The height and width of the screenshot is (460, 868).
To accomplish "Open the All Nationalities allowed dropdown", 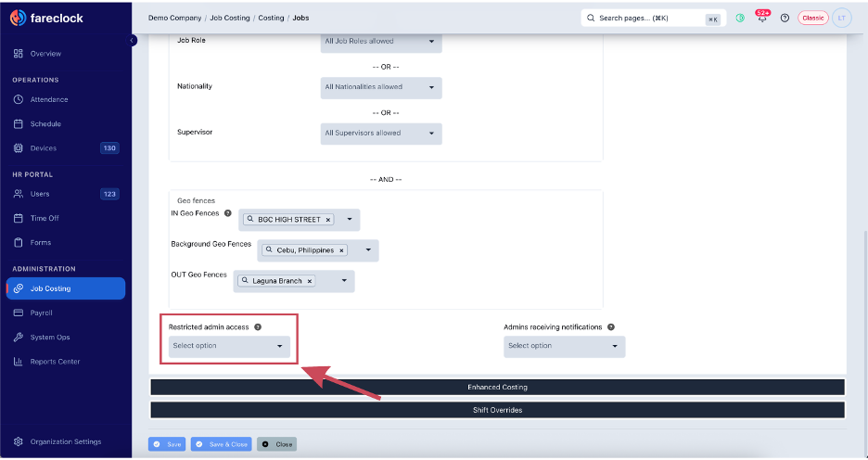I will point(381,87).
